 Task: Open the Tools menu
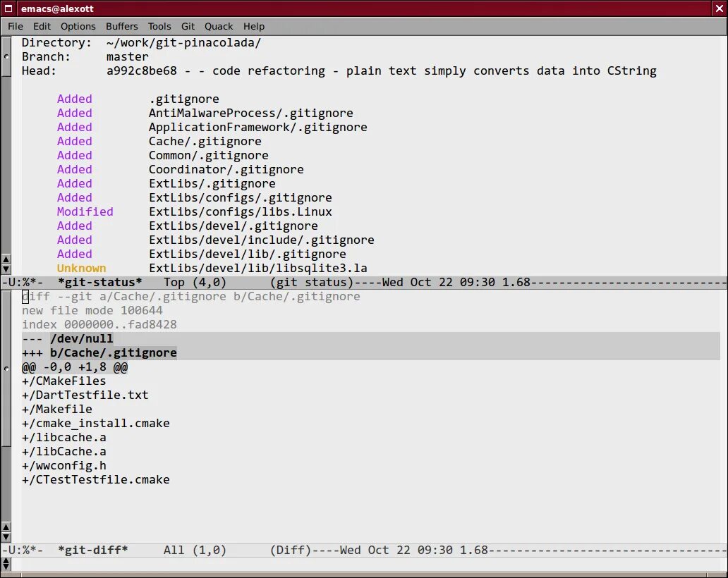point(159,27)
